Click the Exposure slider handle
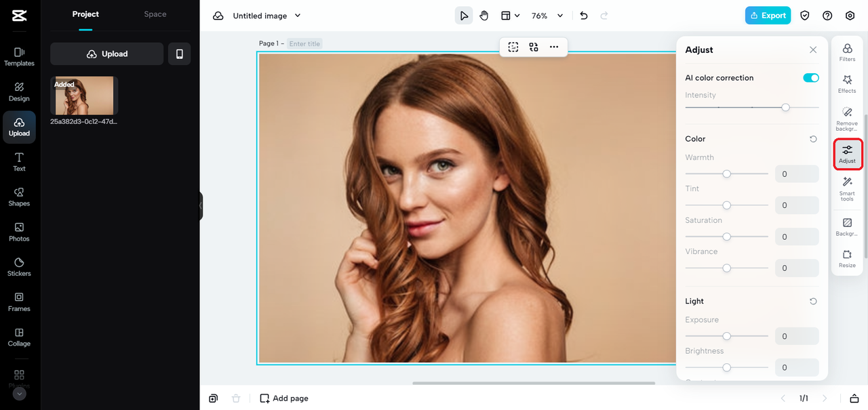 [x=726, y=336]
